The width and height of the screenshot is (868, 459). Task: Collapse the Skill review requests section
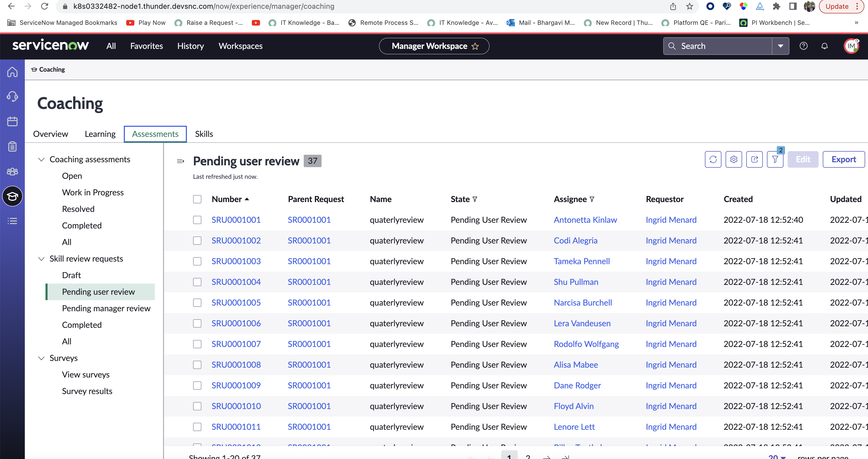click(x=41, y=259)
